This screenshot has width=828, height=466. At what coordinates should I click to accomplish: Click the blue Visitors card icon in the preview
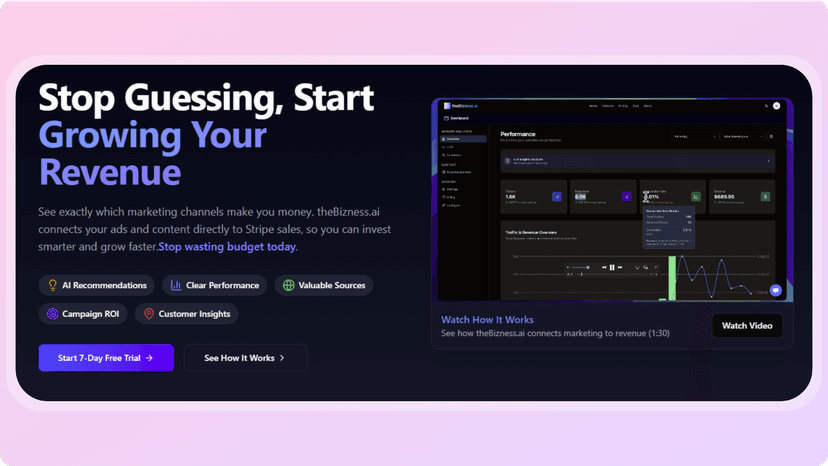pyautogui.click(x=557, y=197)
